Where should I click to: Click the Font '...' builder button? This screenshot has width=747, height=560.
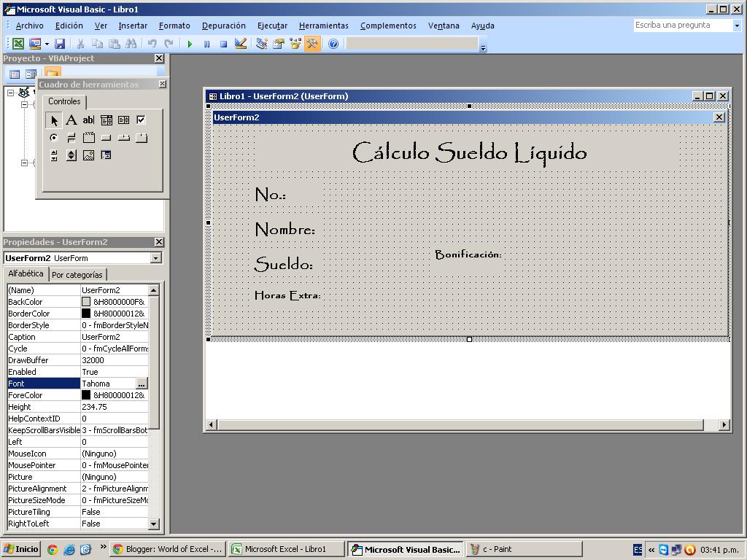coord(142,384)
